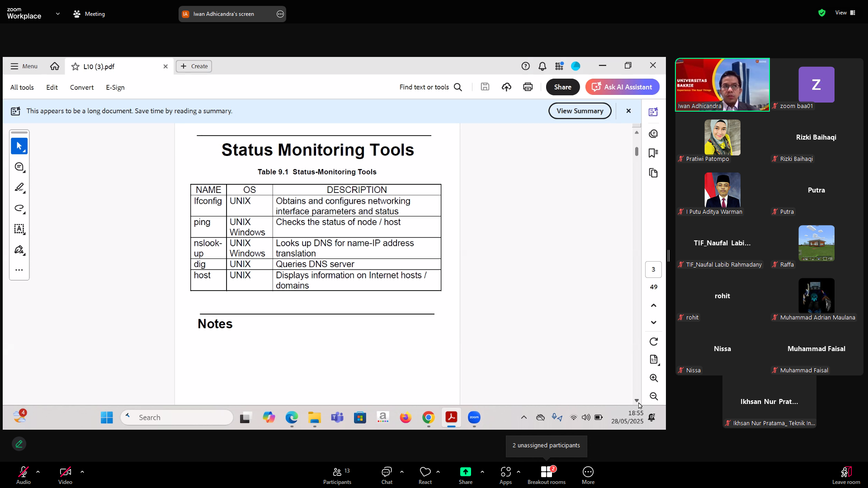Image resolution: width=868 pixels, height=488 pixels.
Task: Click search magnifier beside Find text or tools
Action: point(458,87)
